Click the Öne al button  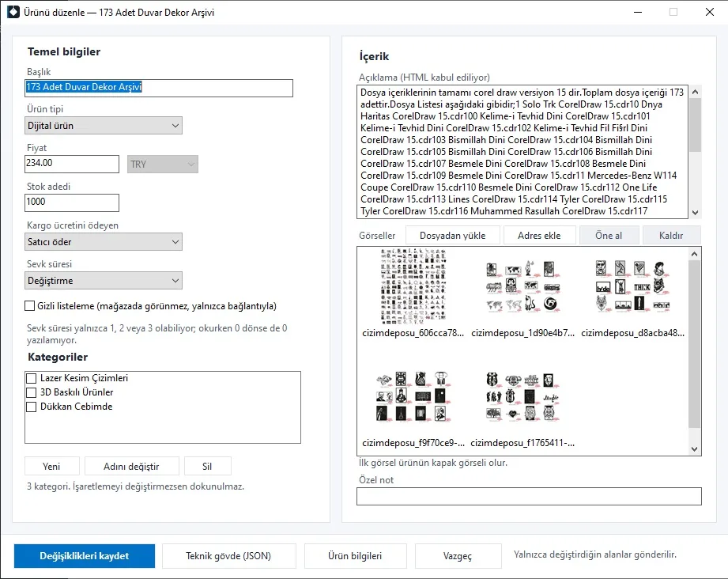(609, 235)
